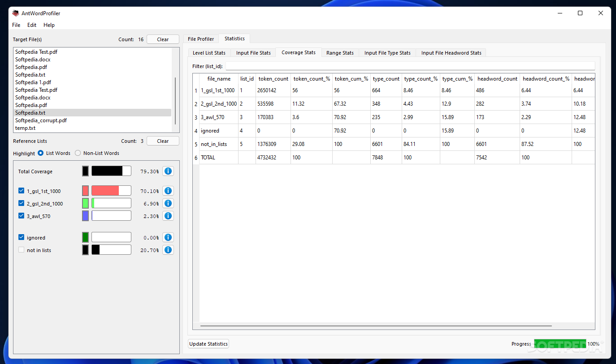Enable the not in lists checkbox
The height and width of the screenshot is (364, 616).
21,250
